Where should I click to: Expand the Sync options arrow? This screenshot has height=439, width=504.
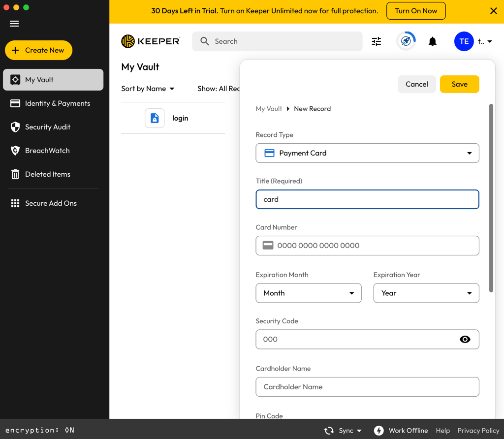359,431
